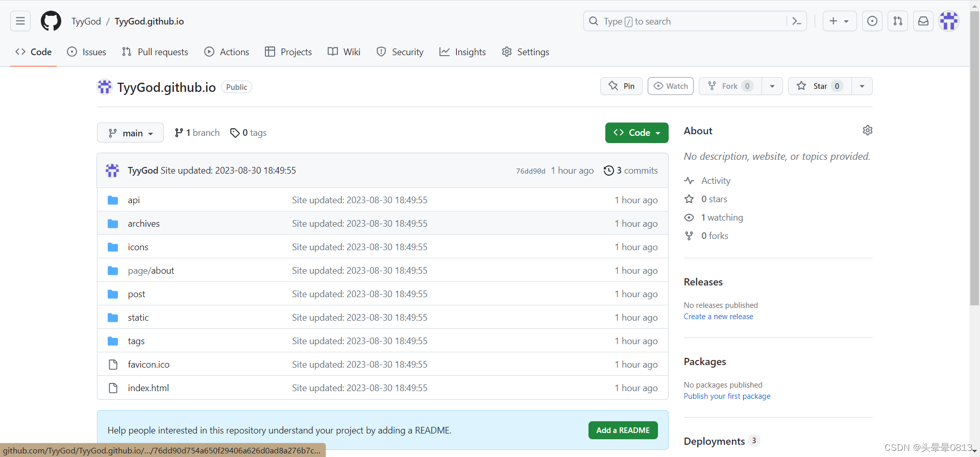Open the index.html file name
Screen dimensions: 980x457
pyautogui.click(x=148, y=388)
